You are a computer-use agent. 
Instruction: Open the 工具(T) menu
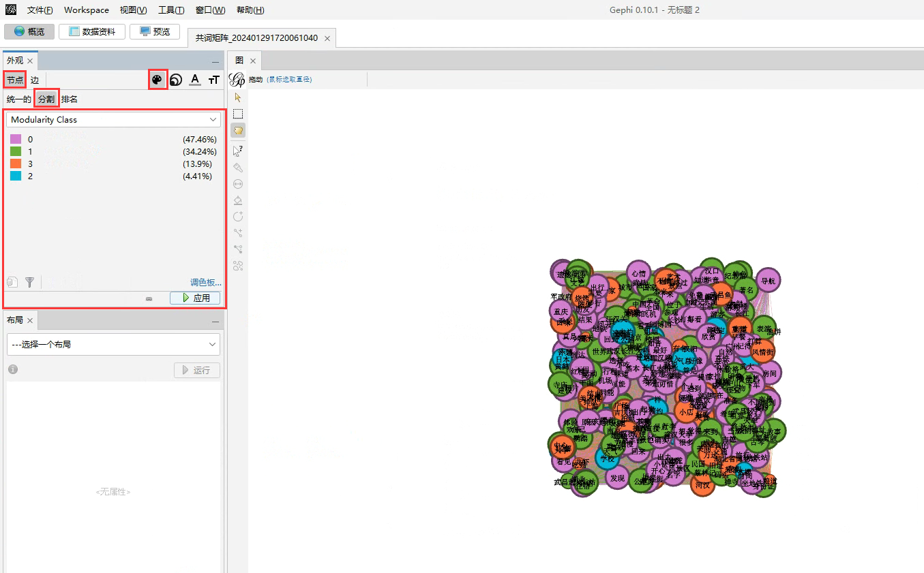click(x=171, y=10)
